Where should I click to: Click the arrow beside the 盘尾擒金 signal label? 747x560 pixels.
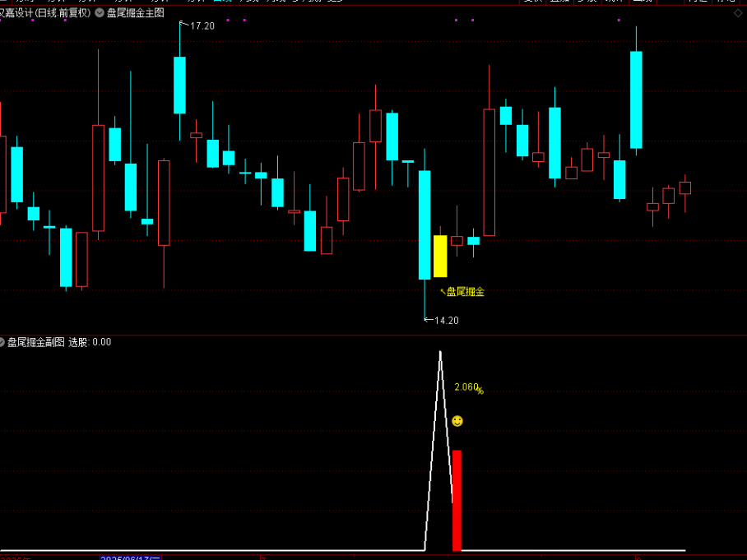click(442, 290)
